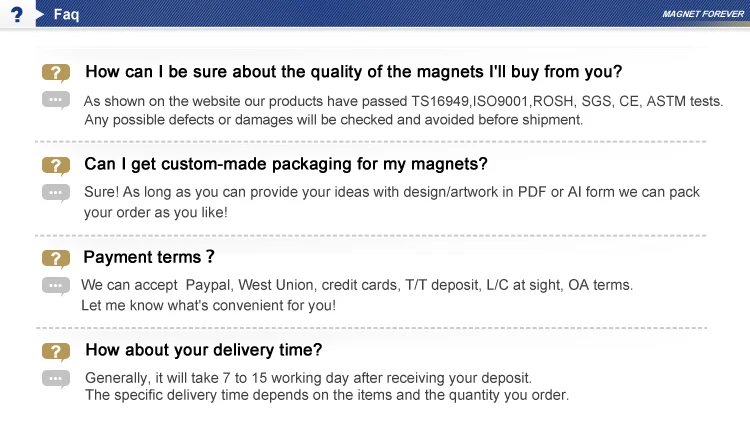Open the magnet quality question heading
Screen dimensions: 750x433
(353, 72)
